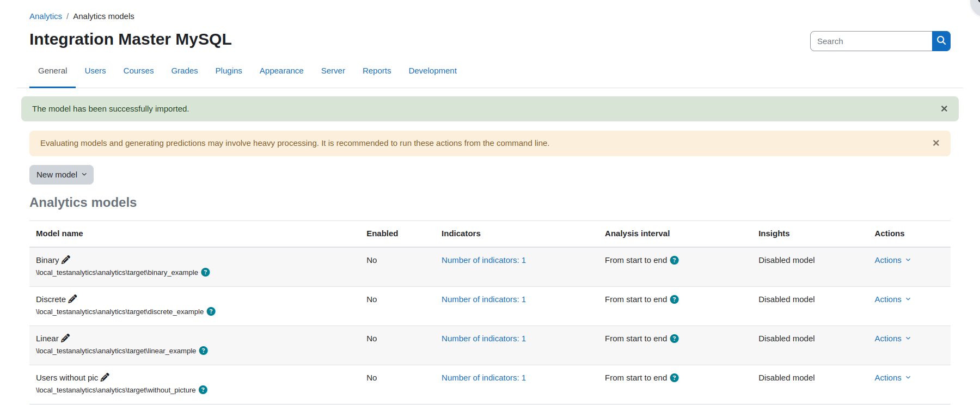Click the Indicators column header

coord(461,234)
